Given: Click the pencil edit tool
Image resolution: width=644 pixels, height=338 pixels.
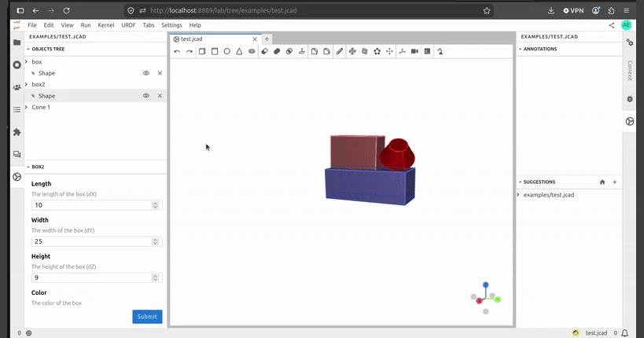Looking at the screenshot, I should (339, 51).
